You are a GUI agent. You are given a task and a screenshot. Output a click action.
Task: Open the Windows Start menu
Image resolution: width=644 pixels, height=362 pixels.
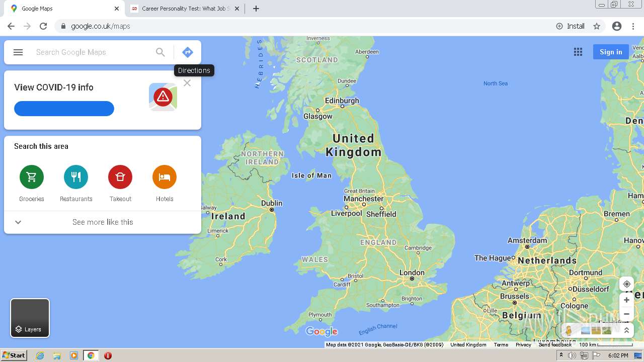pyautogui.click(x=14, y=355)
